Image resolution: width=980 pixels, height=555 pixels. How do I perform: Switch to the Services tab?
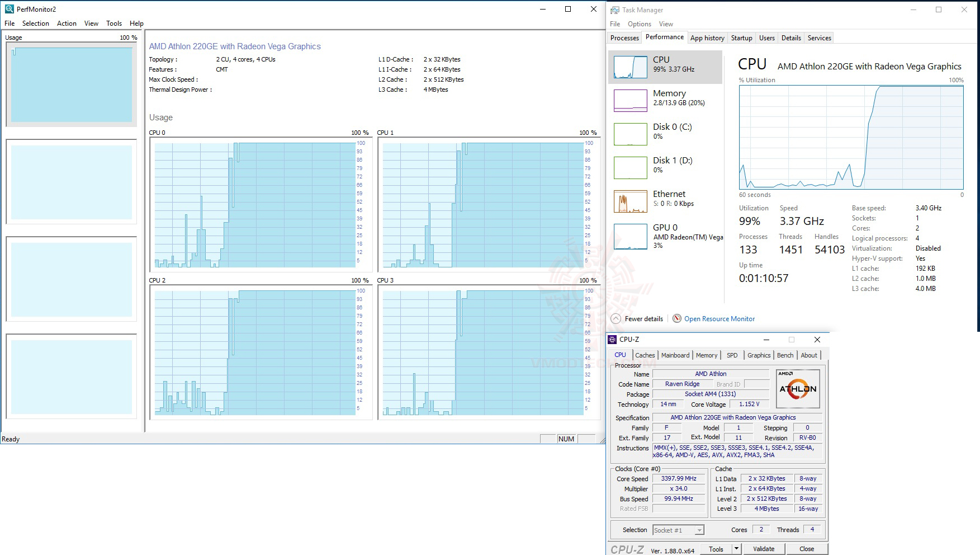coord(820,38)
